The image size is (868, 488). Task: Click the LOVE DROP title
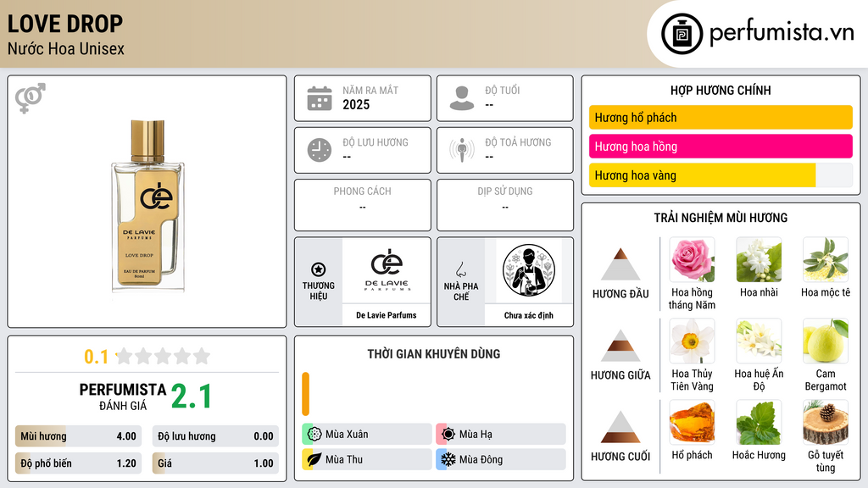point(65,24)
